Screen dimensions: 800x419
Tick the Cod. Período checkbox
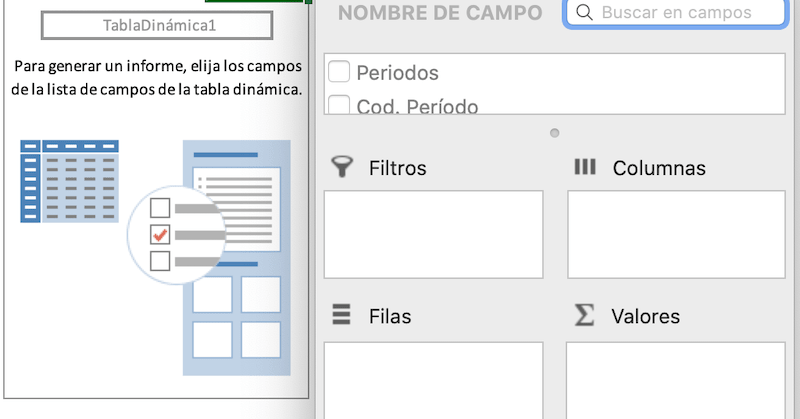tap(339, 105)
